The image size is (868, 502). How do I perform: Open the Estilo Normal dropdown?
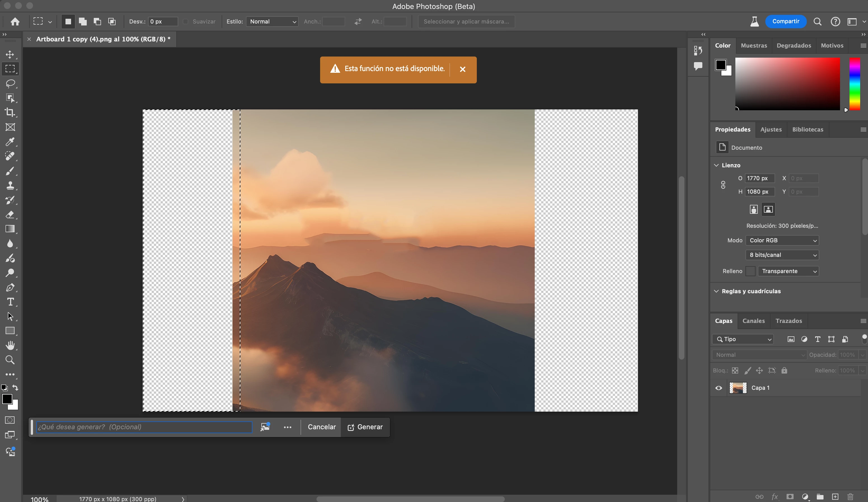(272, 22)
